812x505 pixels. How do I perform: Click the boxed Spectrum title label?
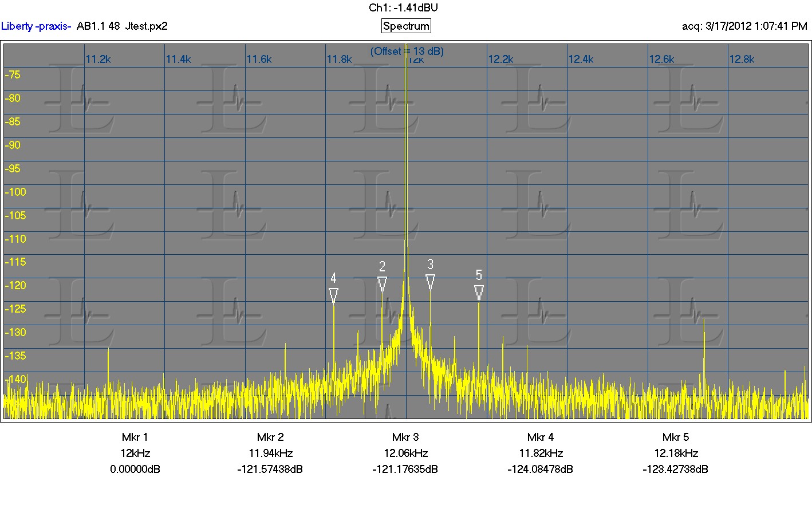point(406,26)
